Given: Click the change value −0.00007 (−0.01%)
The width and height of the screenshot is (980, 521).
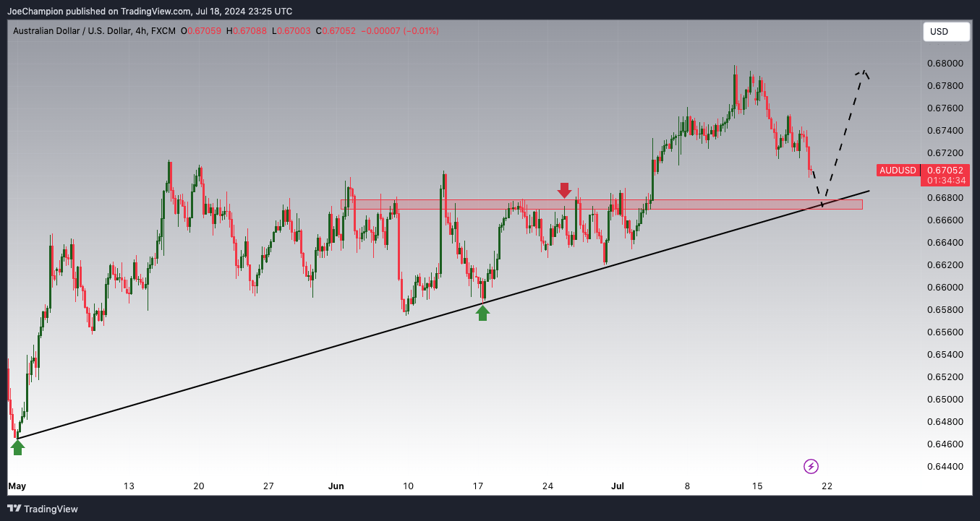Looking at the screenshot, I should pos(399,31).
